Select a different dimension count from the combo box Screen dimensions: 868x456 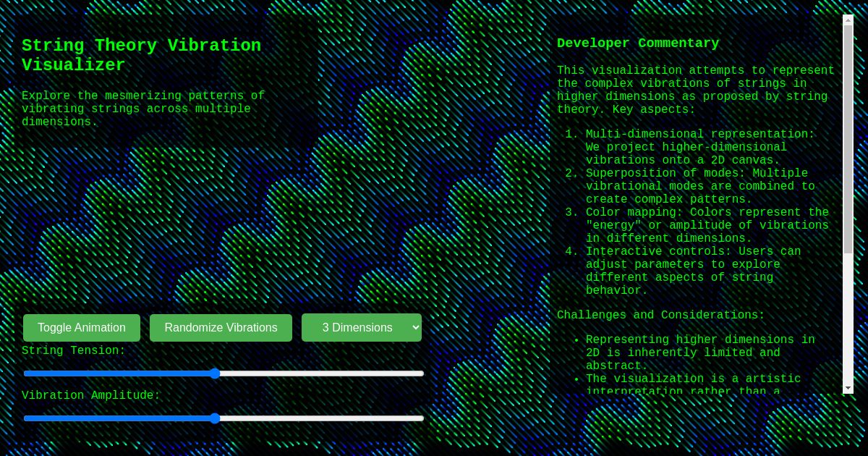362,328
